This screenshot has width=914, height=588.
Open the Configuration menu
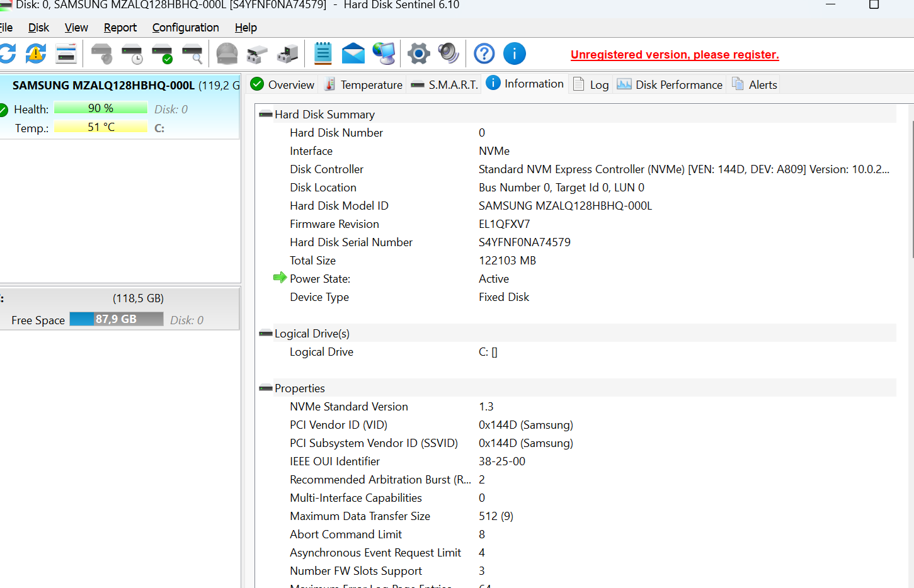tap(185, 28)
